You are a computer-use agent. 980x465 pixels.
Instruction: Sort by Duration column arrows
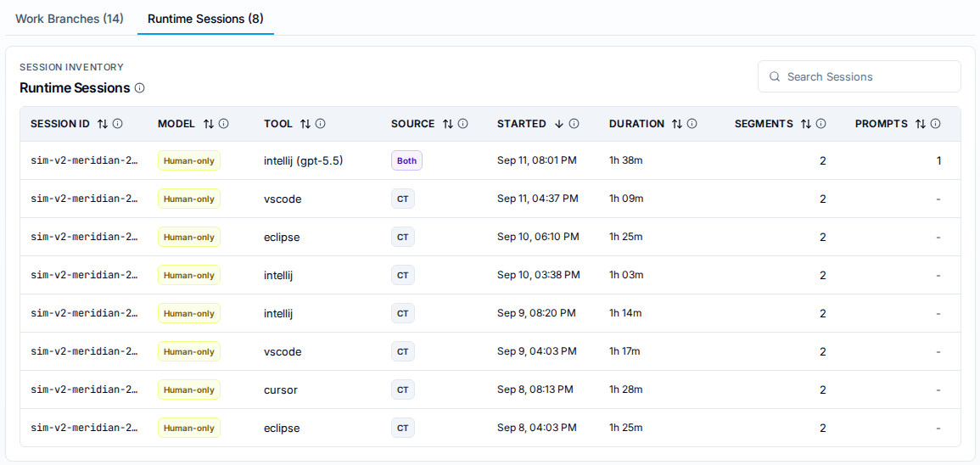(x=677, y=124)
